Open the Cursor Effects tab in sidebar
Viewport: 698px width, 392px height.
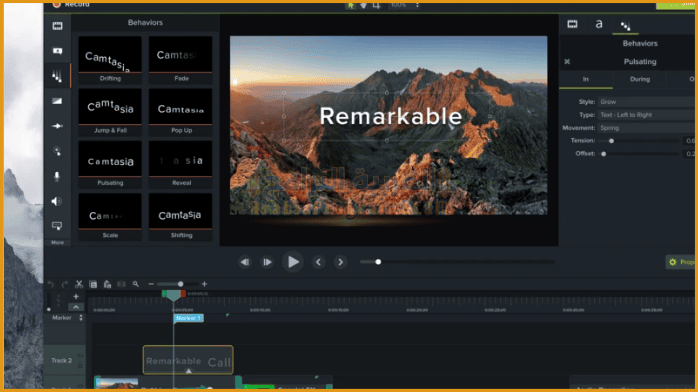click(x=57, y=151)
